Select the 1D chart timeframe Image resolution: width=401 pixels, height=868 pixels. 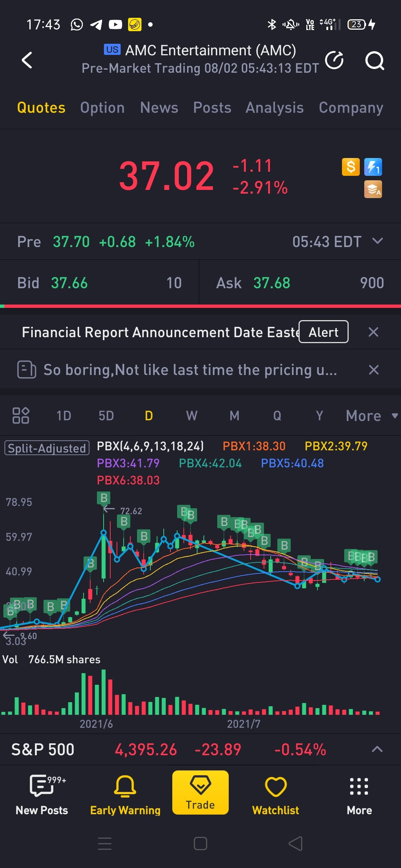point(63,416)
